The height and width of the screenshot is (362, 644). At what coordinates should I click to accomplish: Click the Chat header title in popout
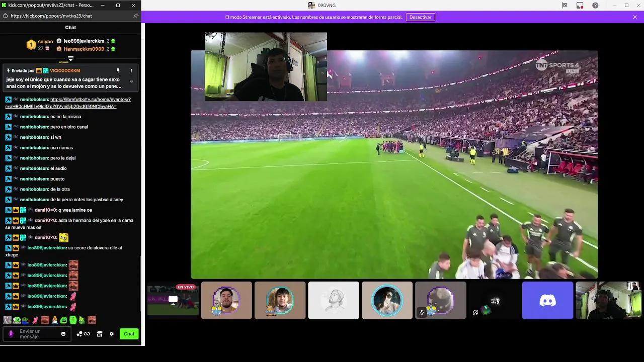click(70, 28)
